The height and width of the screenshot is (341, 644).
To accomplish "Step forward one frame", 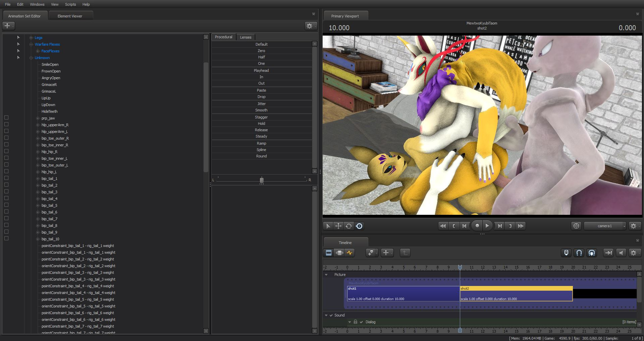I will coord(500,226).
